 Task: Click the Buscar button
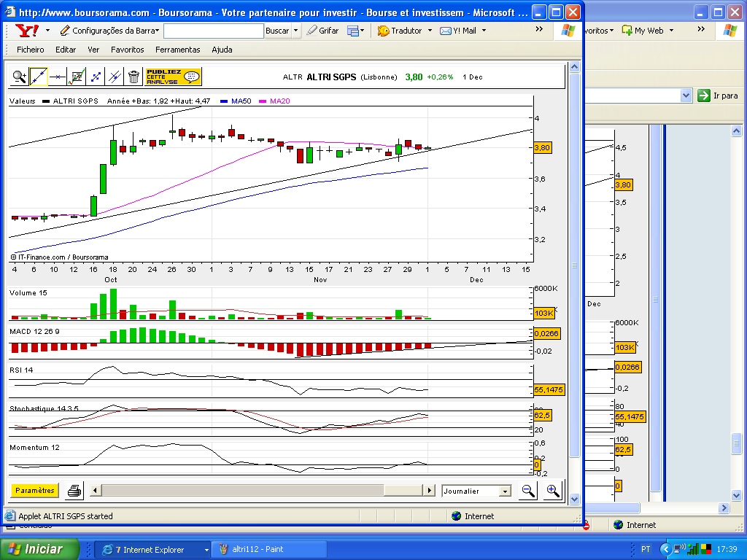(x=277, y=31)
